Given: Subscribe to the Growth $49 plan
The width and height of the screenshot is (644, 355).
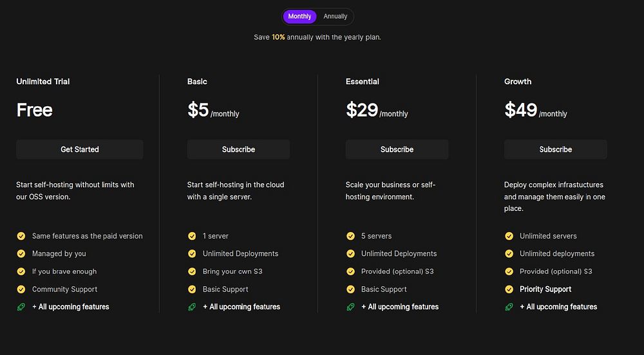Looking at the screenshot, I should coord(555,149).
